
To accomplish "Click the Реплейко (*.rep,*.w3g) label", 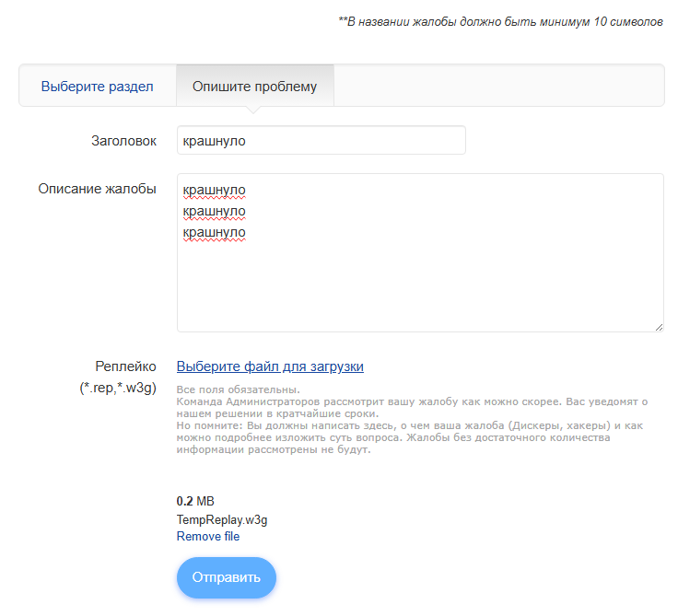I will click(118, 377).
